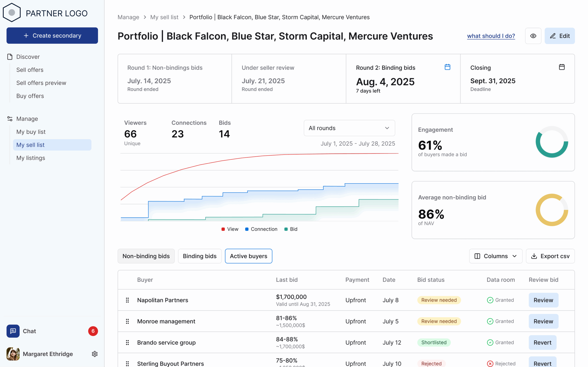Click the Create secondary button

52,36
